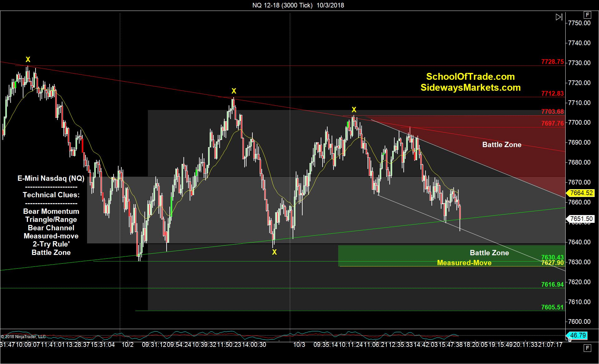Screen dimensions: 599x364
Task: Click the Bear Channel text line
Action: [x=51, y=228]
